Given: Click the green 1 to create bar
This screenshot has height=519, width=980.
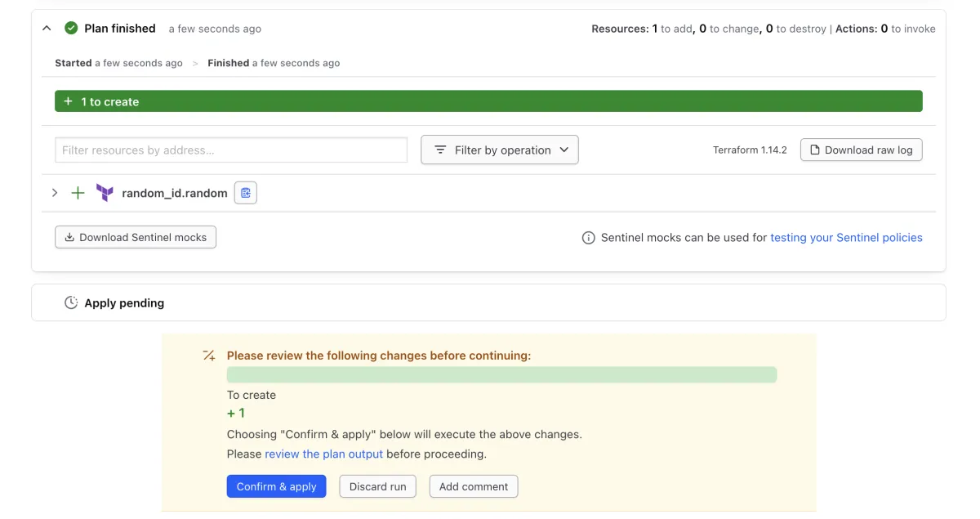Looking at the screenshot, I should click(488, 101).
